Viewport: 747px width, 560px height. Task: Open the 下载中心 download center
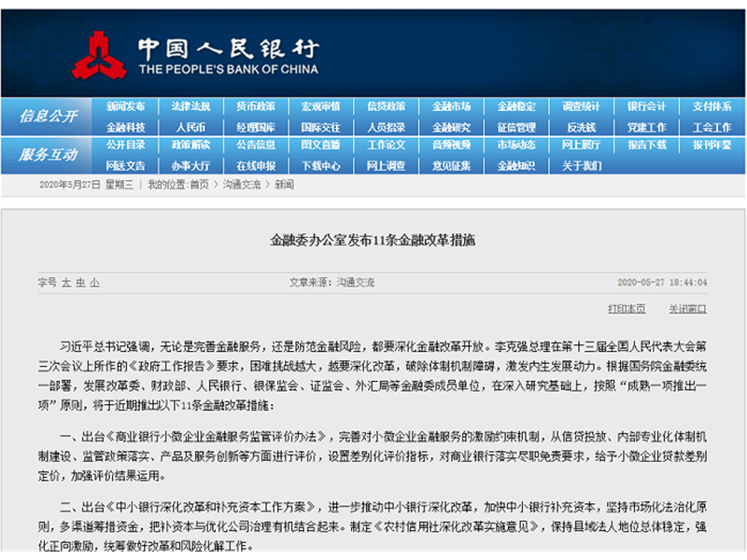pos(320,165)
